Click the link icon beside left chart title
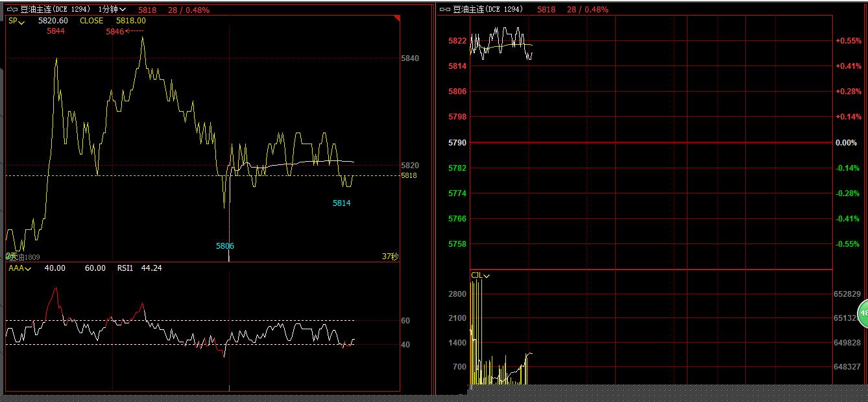This screenshot has width=868, height=402. [12, 10]
